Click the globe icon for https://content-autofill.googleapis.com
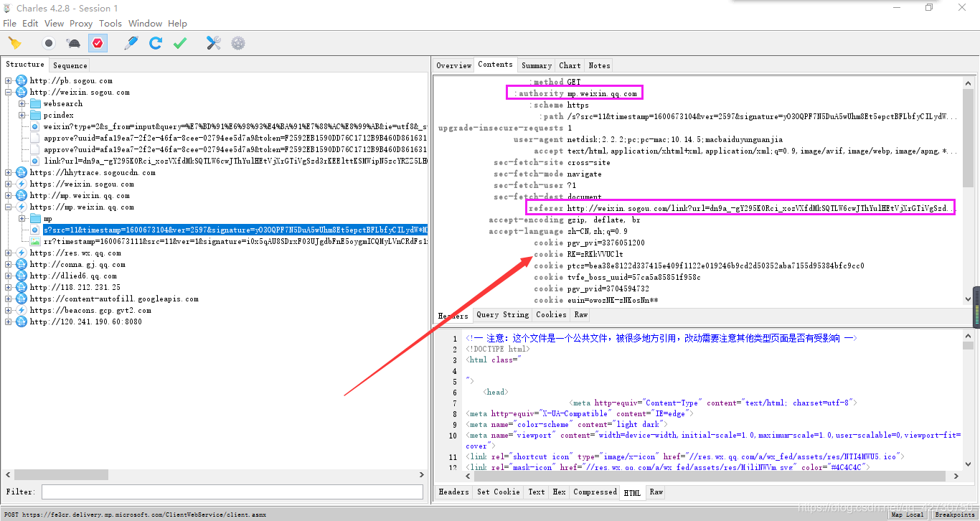Viewport: 980px width, 521px height. [21, 299]
